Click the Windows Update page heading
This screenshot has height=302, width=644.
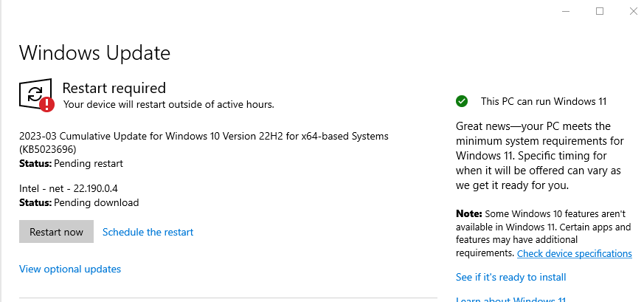(x=95, y=53)
